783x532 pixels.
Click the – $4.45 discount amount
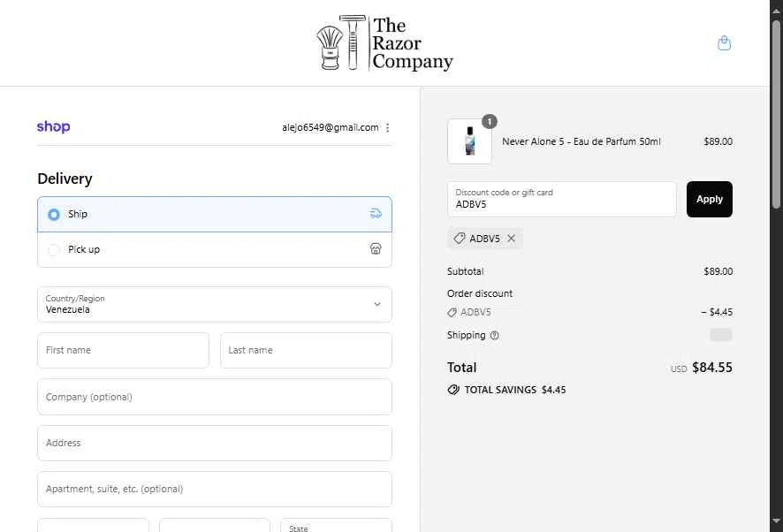point(717,312)
